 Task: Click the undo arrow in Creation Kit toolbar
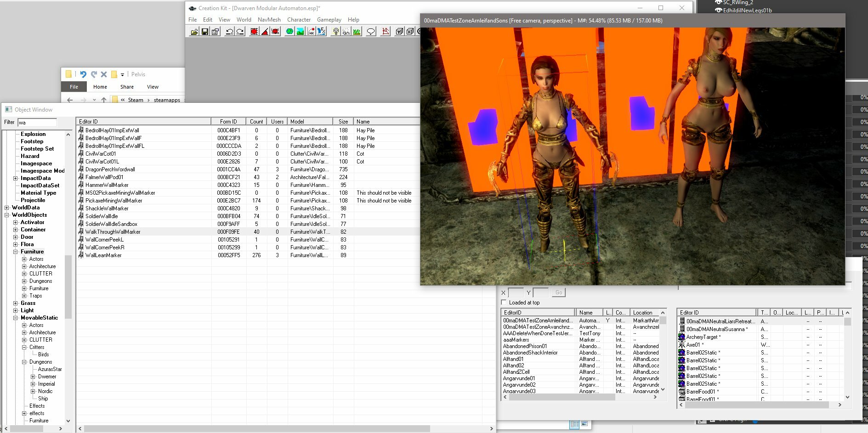(x=229, y=31)
